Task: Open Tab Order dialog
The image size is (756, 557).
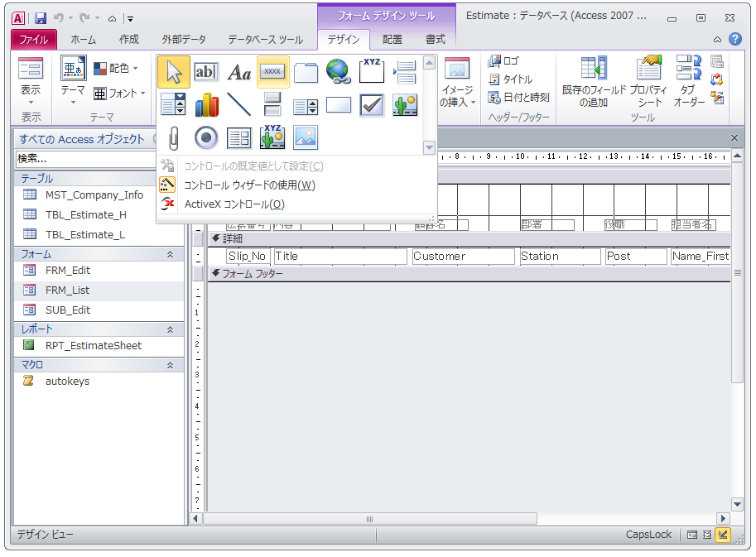Action: pos(688,81)
